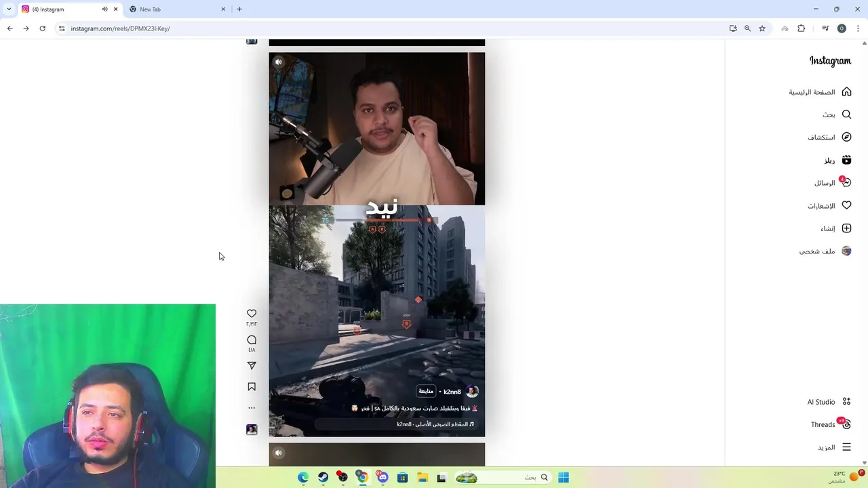Expand the reel caption text
Viewport: 868px width, 488px height.
pos(414,409)
